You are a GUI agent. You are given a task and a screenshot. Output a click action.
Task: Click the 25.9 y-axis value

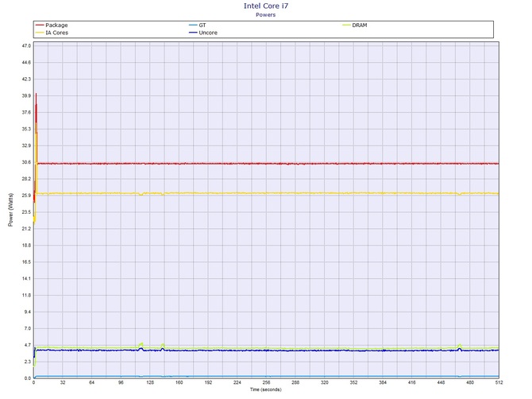[26, 196]
